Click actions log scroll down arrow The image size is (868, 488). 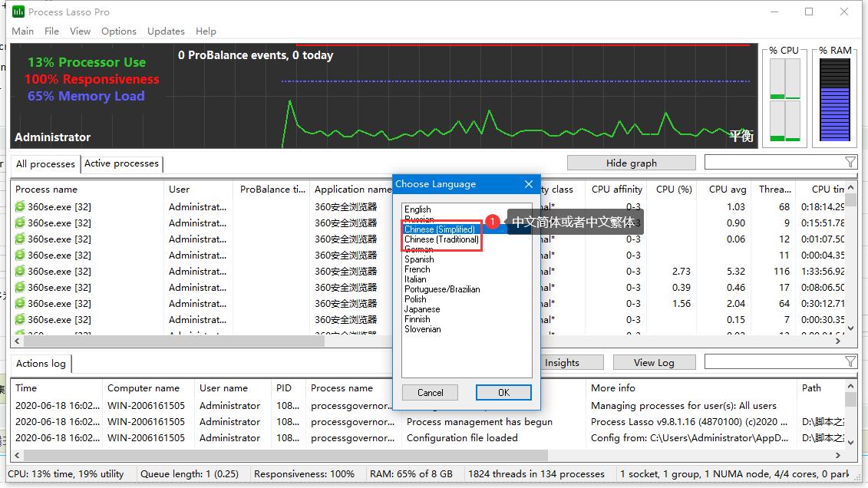click(851, 442)
